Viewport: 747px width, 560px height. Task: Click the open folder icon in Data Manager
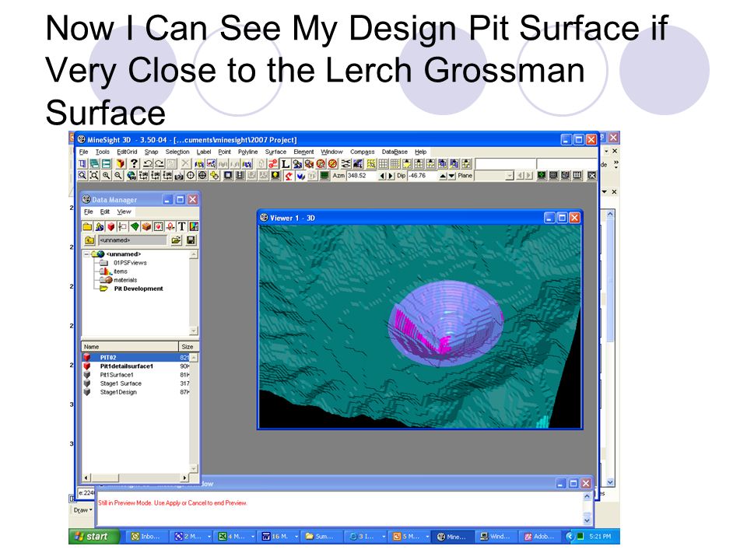pos(177,240)
